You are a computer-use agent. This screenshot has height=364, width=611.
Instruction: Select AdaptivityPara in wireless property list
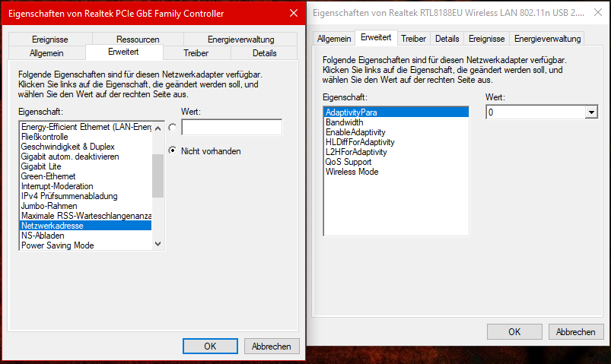click(x=396, y=112)
